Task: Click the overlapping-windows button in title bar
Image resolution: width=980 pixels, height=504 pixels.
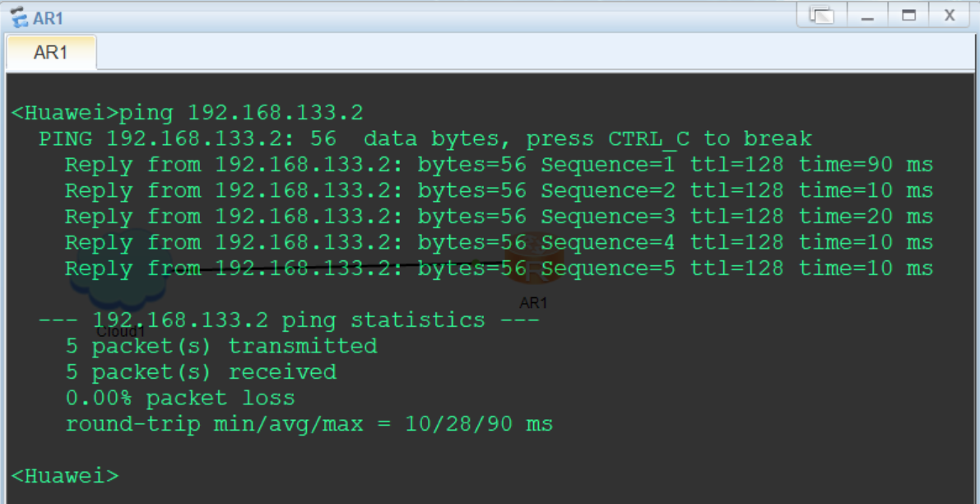Action: pos(821,16)
